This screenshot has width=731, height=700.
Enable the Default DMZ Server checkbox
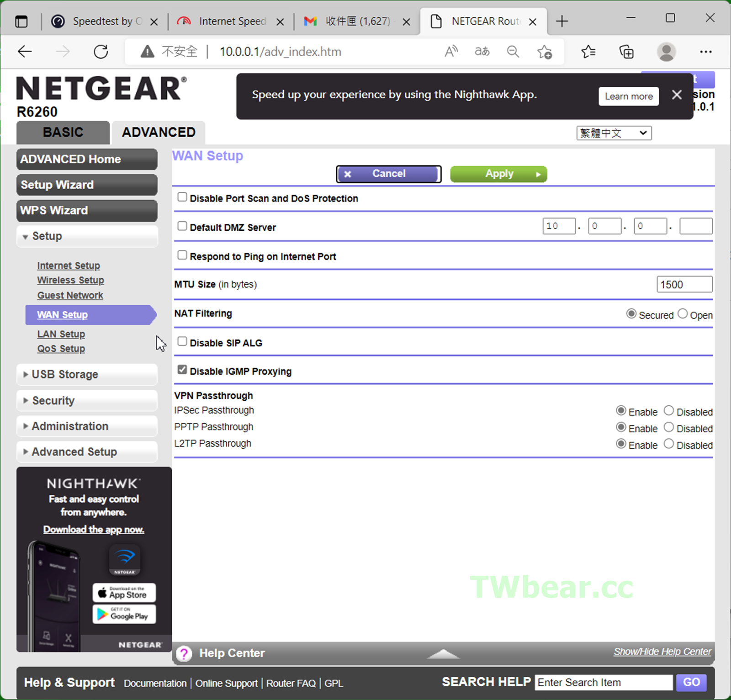point(182,226)
